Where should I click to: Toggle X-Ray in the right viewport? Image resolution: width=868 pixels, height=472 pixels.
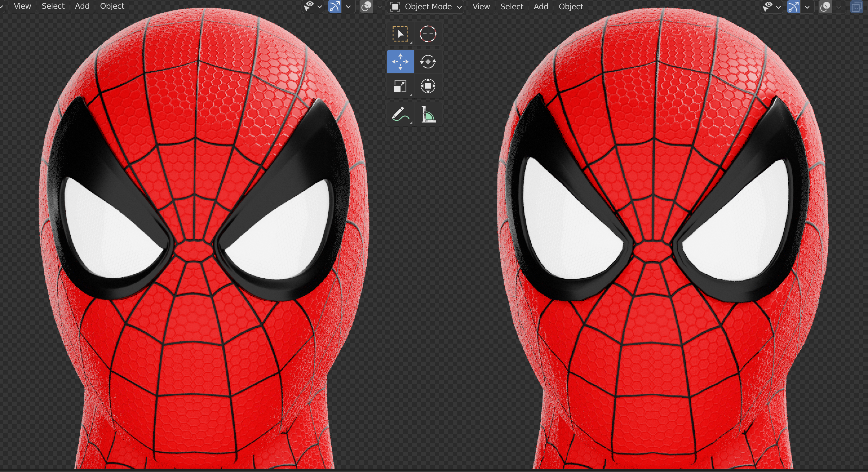[x=856, y=7]
